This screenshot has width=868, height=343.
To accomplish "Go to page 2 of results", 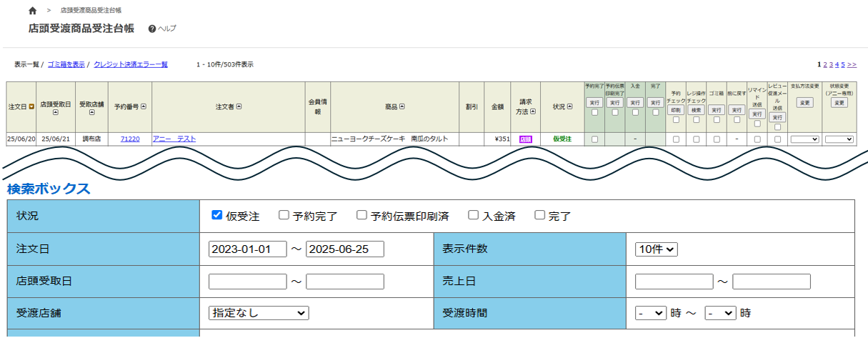I will pos(824,64).
